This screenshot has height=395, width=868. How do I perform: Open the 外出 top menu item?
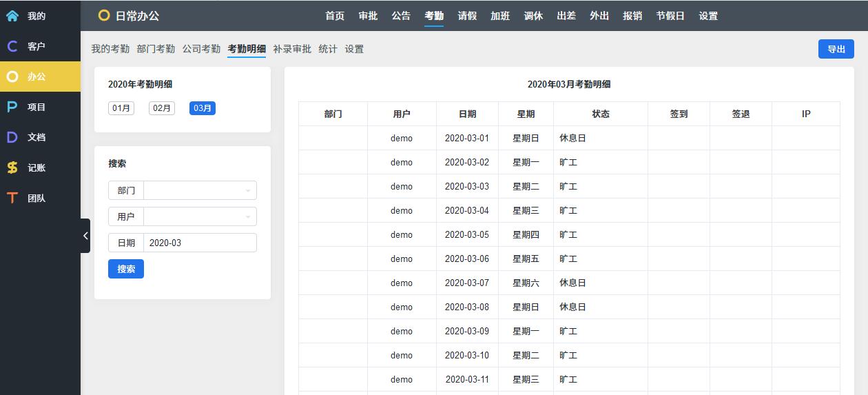[x=599, y=16]
